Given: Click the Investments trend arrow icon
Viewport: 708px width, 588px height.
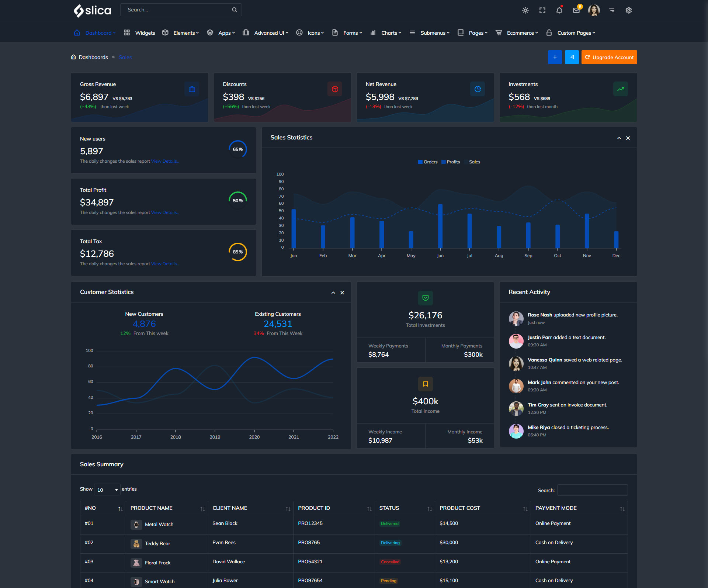Looking at the screenshot, I should coord(621,89).
